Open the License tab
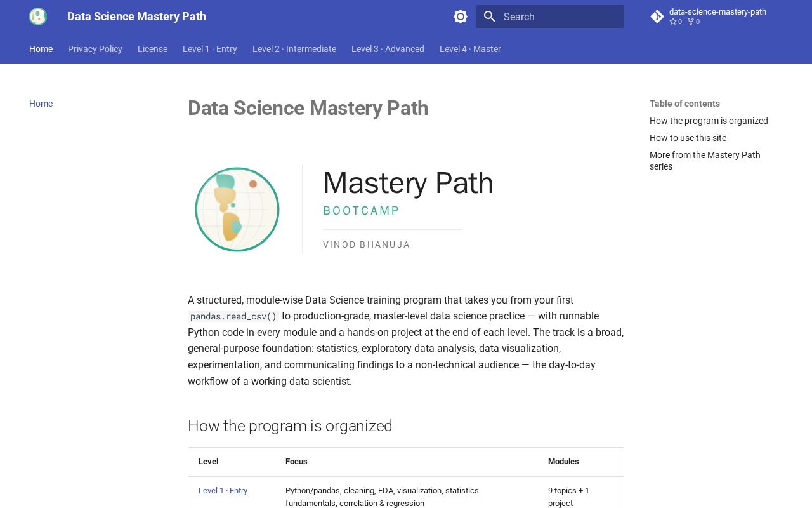The height and width of the screenshot is (508, 812). pyautogui.click(x=152, y=49)
